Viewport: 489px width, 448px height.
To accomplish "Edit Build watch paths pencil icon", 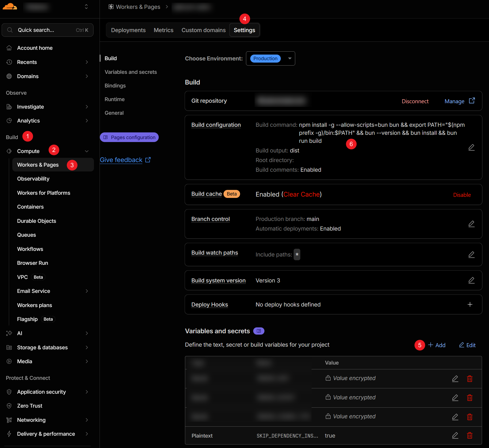I will (471, 255).
